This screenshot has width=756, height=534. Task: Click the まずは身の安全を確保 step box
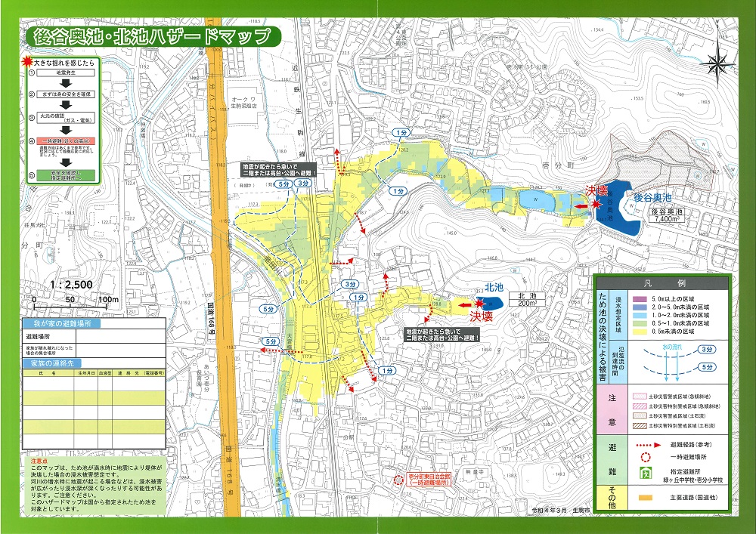[x=66, y=94]
